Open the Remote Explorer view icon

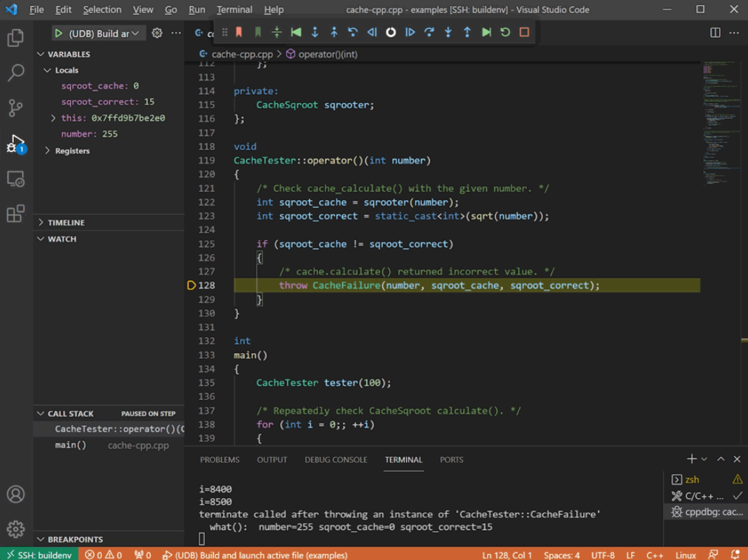click(16, 179)
